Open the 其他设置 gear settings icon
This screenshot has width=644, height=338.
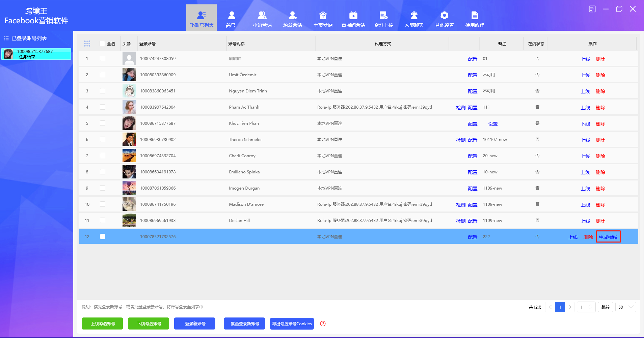(x=444, y=16)
